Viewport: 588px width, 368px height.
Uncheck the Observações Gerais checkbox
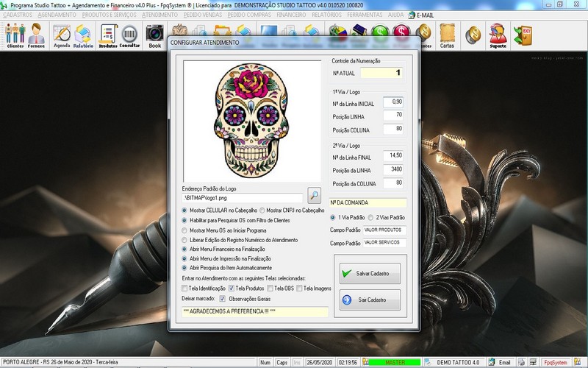tap(223, 299)
